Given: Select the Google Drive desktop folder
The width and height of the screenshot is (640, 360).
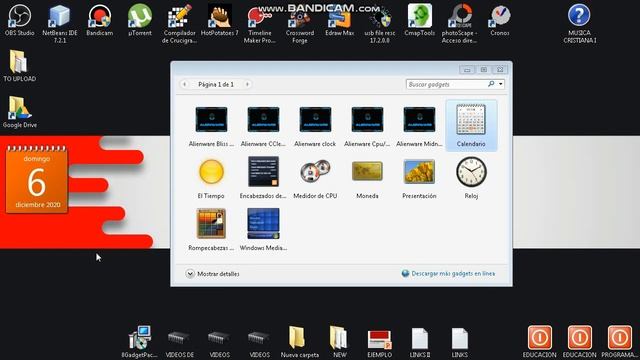Looking at the screenshot, I should tap(19, 112).
